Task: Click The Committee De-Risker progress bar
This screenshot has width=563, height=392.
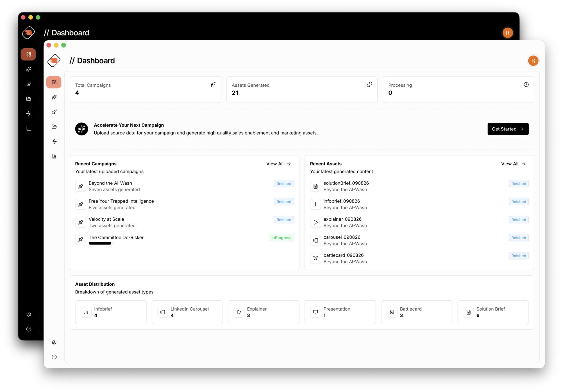Action: coord(102,243)
